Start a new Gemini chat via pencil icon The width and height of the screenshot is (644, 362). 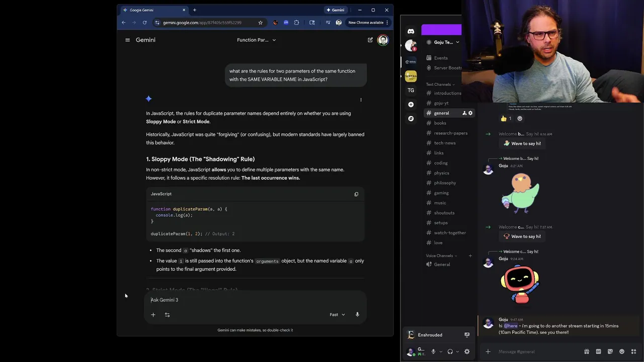370,40
